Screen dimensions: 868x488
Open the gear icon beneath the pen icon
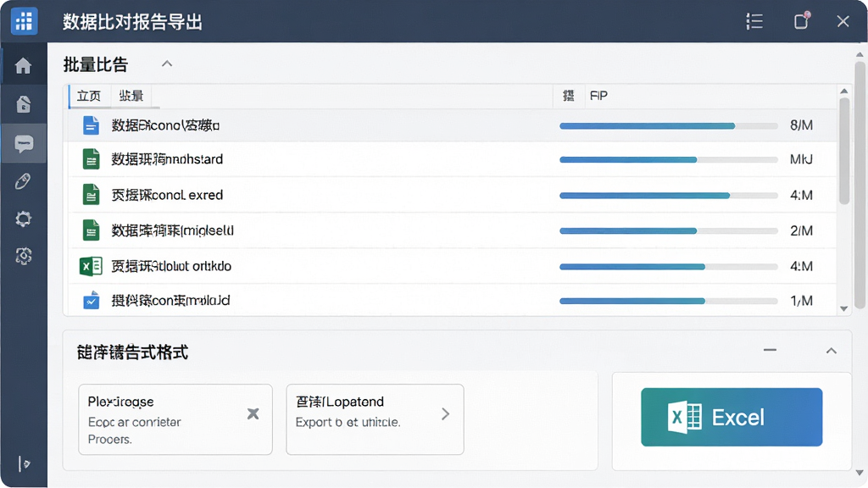point(23,219)
